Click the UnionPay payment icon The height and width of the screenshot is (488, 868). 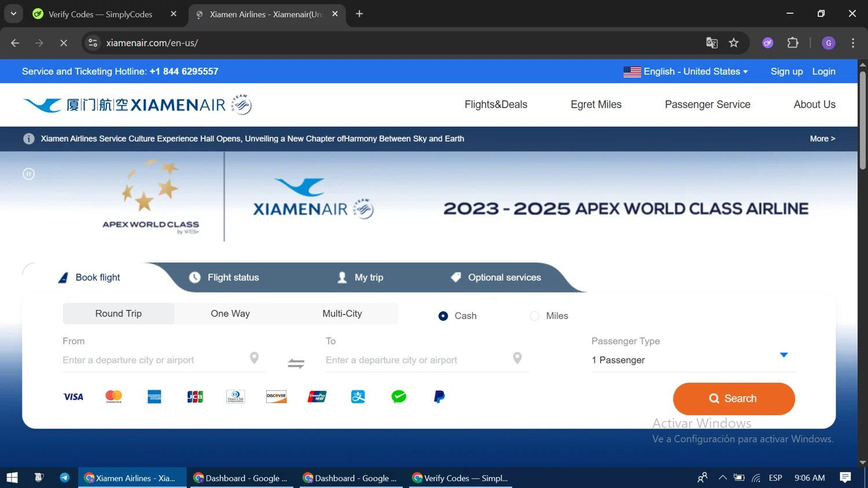pyautogui.click(x=317, y=397)
